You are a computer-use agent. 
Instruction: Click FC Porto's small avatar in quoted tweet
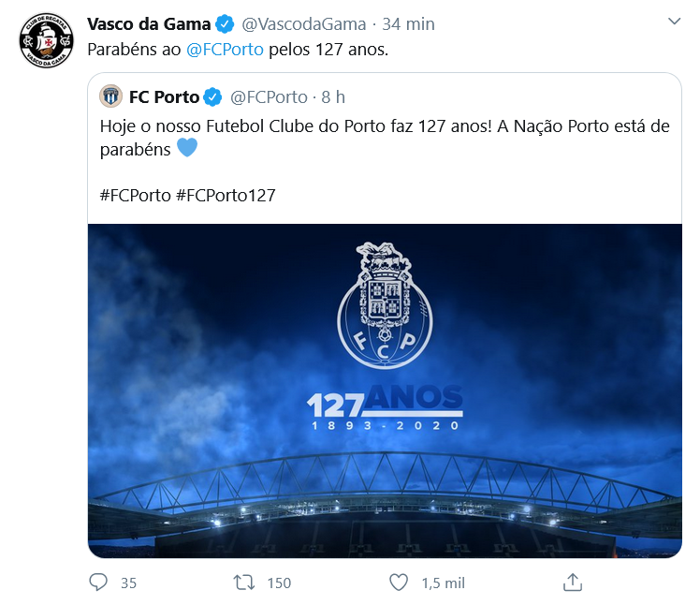[x=111, y=96]
